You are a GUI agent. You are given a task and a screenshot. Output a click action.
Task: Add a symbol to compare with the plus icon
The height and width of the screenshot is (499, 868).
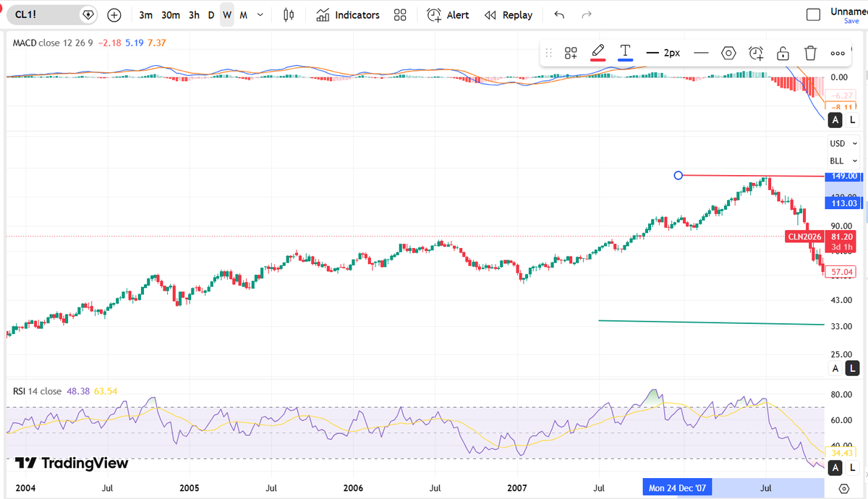pyautogui.click(x=114, y=14)
